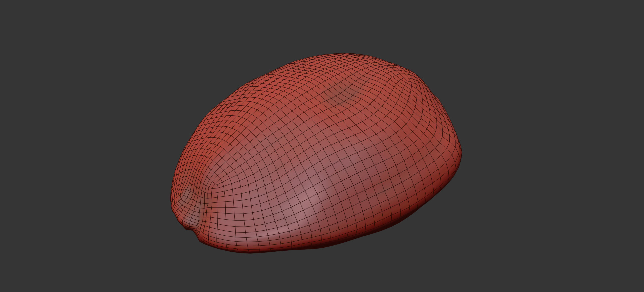The width and height of the screenshot is (644, 292).
Task: Click empty viewport background in bottom-right corner
Action: pyautogui.click(x=610, y=266)
